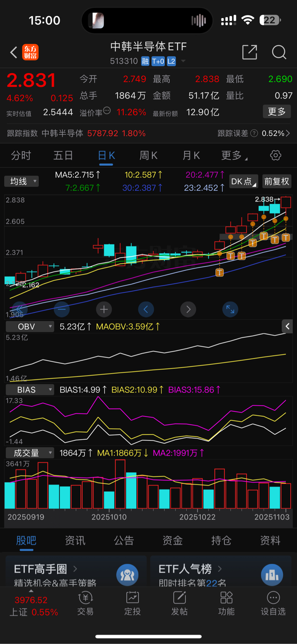Open the DK点 selector
Image resolution: width=297 pixels, height=644 pixels.
(244, 181)
